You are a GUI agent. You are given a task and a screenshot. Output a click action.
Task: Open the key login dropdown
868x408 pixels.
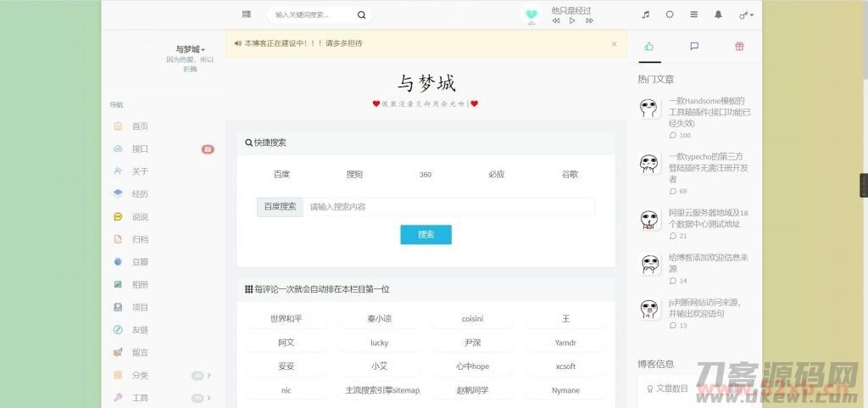[746, 15]
